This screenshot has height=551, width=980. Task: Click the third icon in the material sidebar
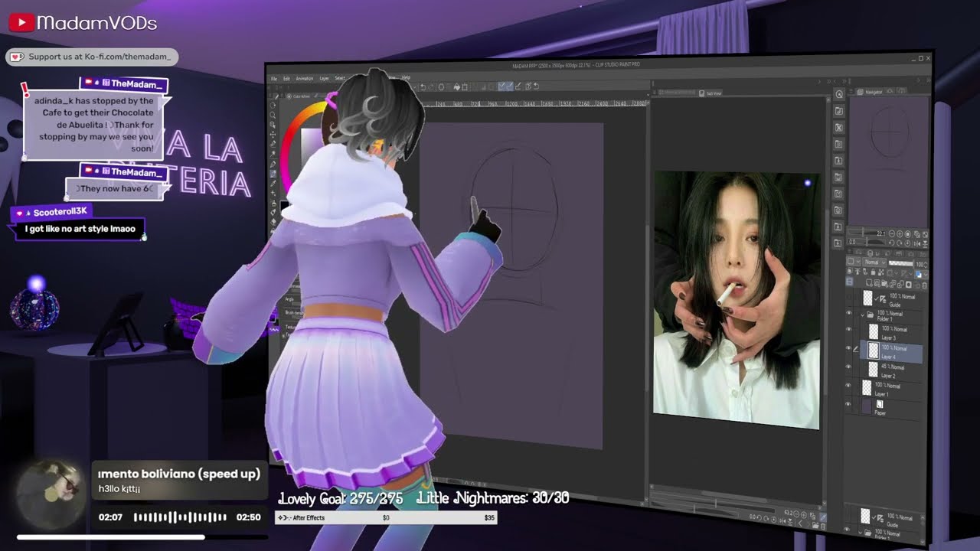tap(839, 127)
